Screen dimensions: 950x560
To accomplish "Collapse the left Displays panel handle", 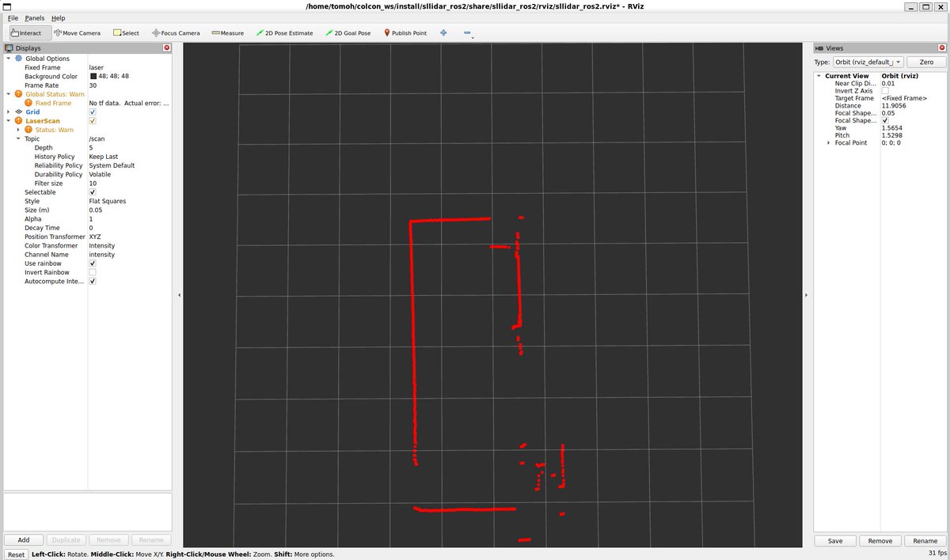I will coord(178,294).
